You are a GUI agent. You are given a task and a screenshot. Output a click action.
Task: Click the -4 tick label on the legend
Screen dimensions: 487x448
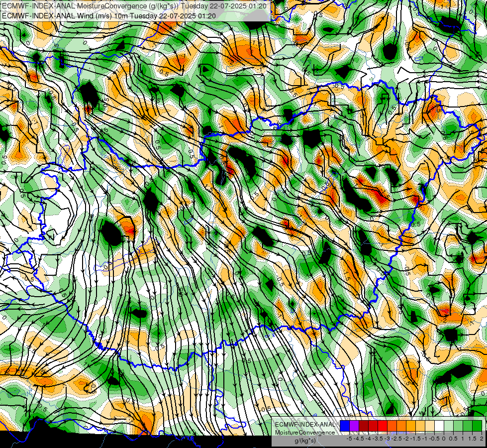(368, 439)
